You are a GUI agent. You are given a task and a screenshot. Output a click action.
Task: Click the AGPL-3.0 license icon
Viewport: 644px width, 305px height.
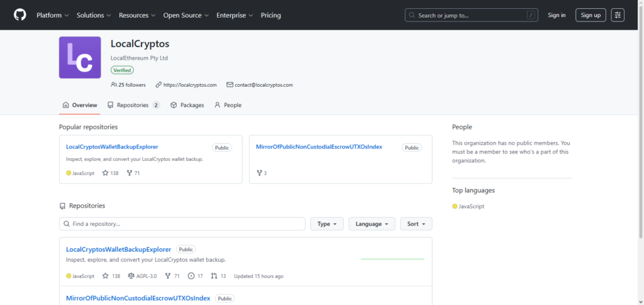(x=131, y=276)
